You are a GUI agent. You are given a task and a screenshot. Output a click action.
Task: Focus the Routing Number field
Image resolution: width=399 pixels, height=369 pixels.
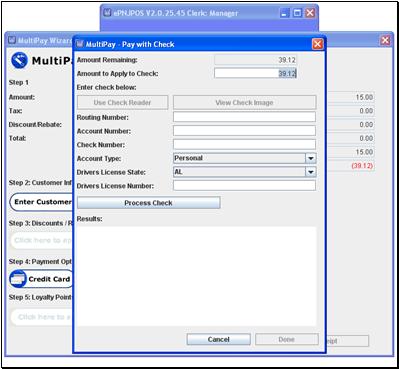pyautogui.click(x=244, y=117)
